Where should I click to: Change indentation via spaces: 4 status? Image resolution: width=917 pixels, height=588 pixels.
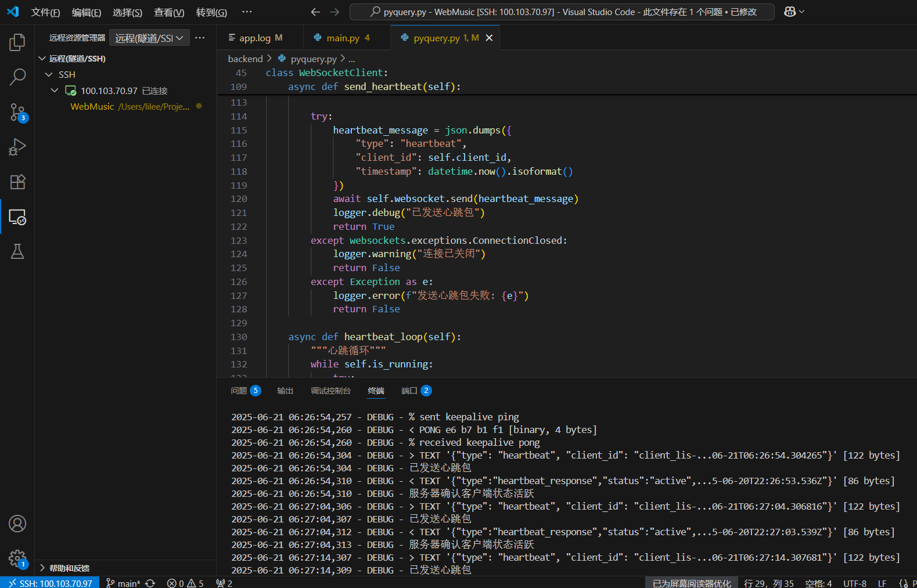click(818, 583)
